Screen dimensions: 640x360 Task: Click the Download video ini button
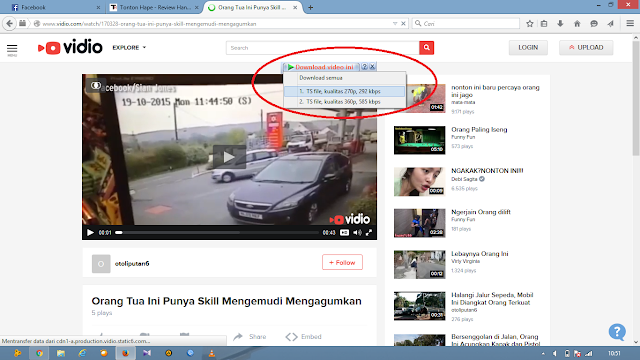click(321, 67)
